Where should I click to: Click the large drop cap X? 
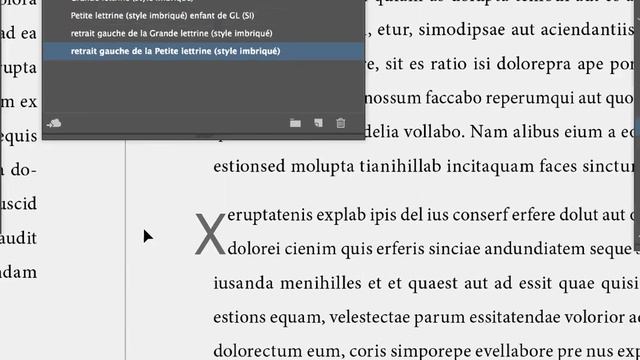210,234
